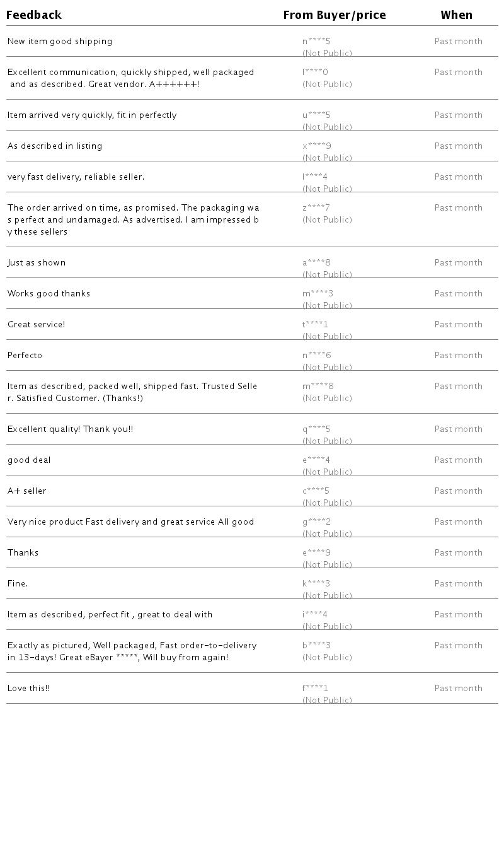Select buyer name n****5
The height and width of the screenshot is (845, 504).
316,42
